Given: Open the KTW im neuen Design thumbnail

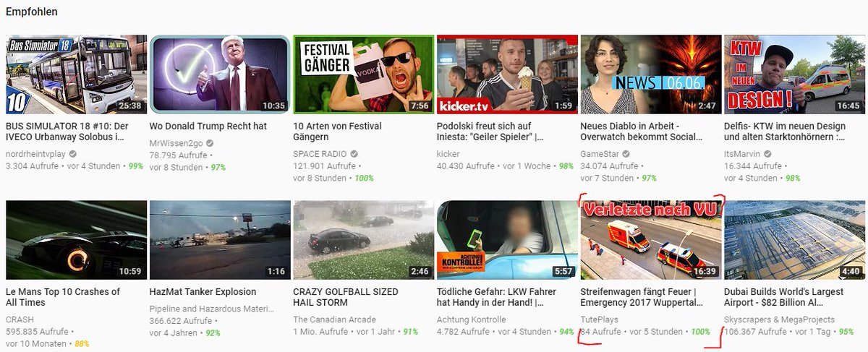Looking at the screenshot, I should [793, 74].
